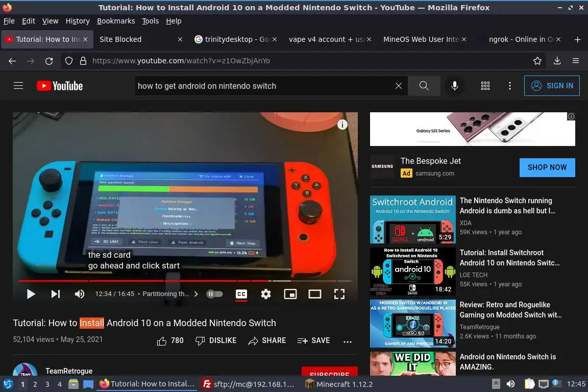Play the video
The width and height of the screenshot is (588, 392).
(31, 294)
